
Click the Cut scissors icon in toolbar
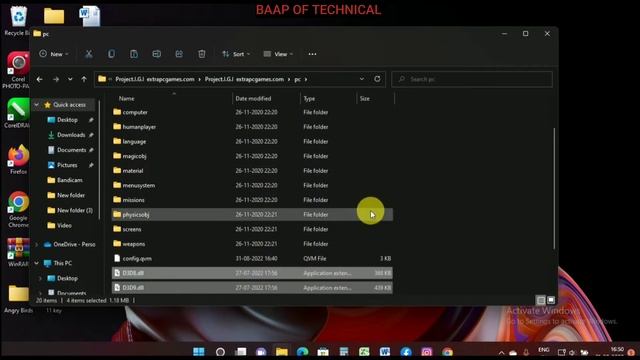[x=89, y=54]
